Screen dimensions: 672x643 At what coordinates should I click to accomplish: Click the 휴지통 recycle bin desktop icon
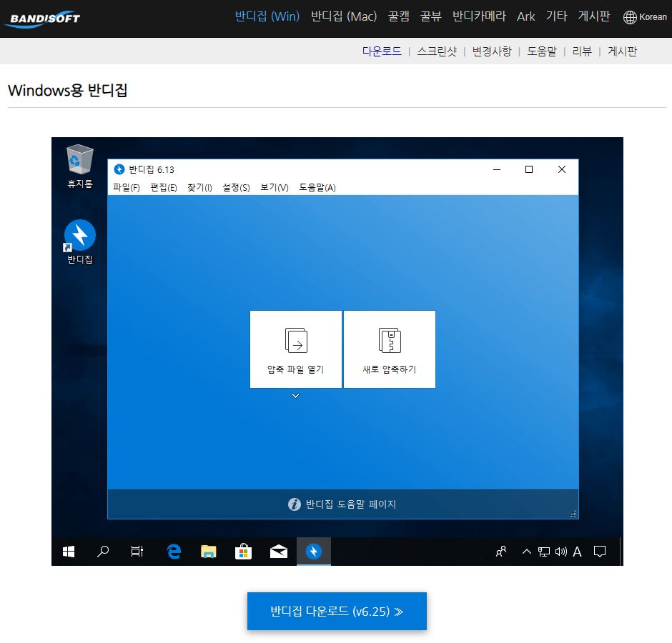(x=80, y=166)
